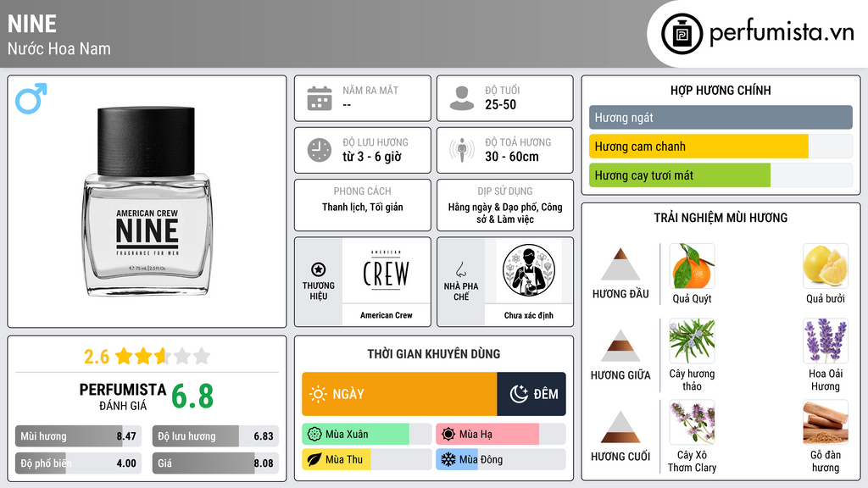The height and width of the screenshot is (488, 868).
Task: Click the Hằng ngày & Dạo phố occasion text
Action: tap(505, 213)
